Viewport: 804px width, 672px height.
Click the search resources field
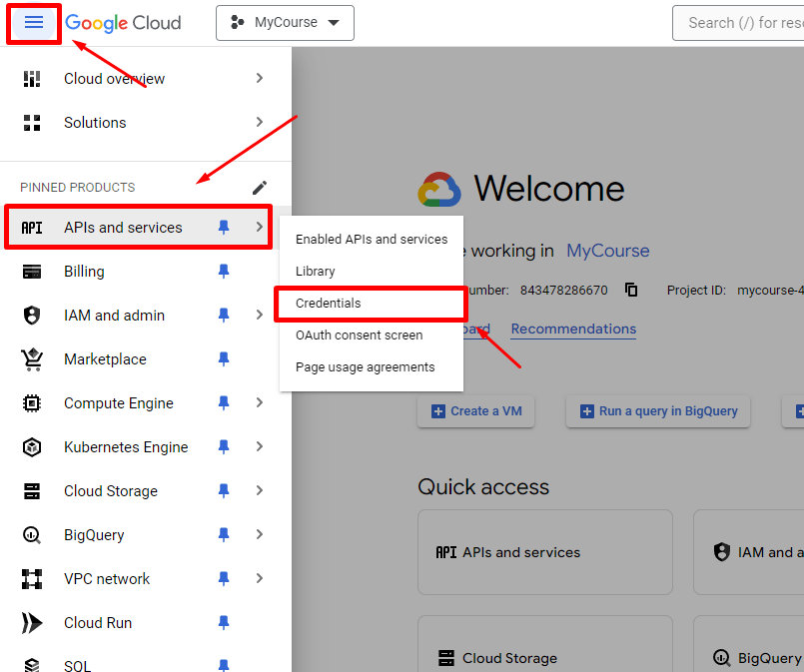click(x=738, y=23)
